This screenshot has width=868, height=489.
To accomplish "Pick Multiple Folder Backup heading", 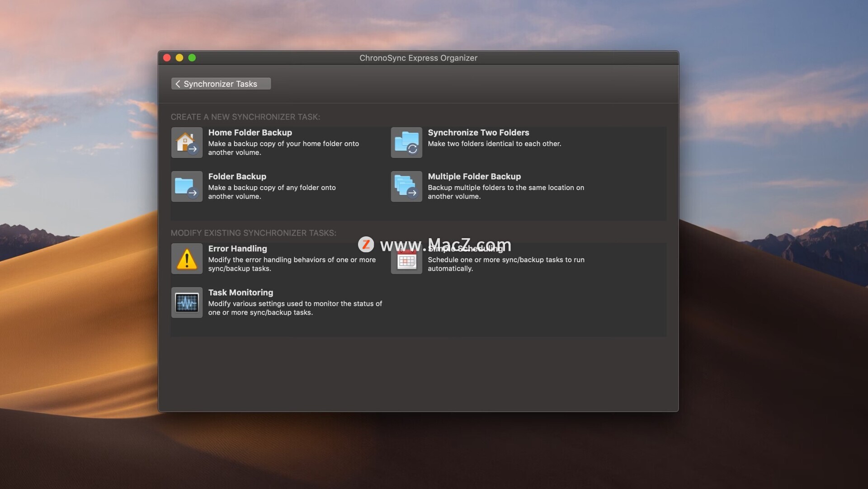I will (x=474, y=176).
